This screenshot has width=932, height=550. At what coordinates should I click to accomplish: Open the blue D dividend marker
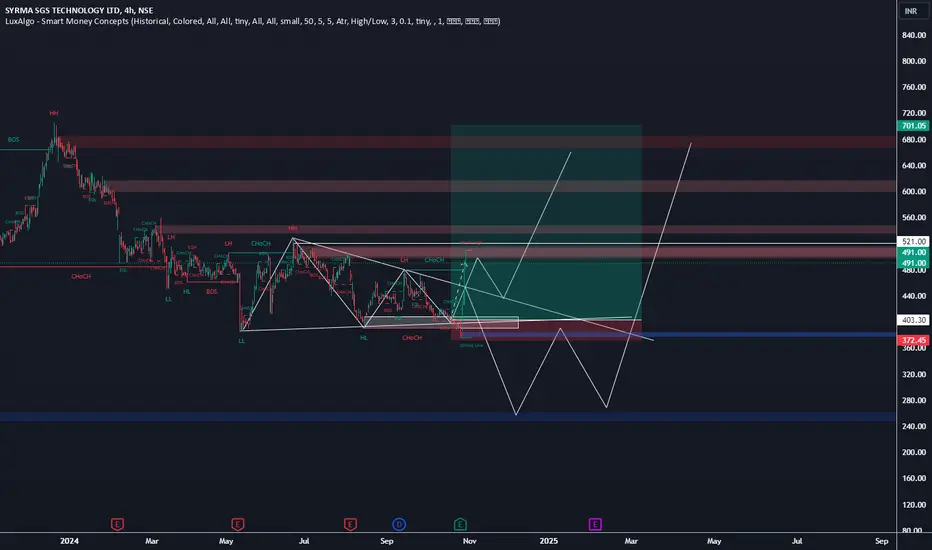coord(399,524)
